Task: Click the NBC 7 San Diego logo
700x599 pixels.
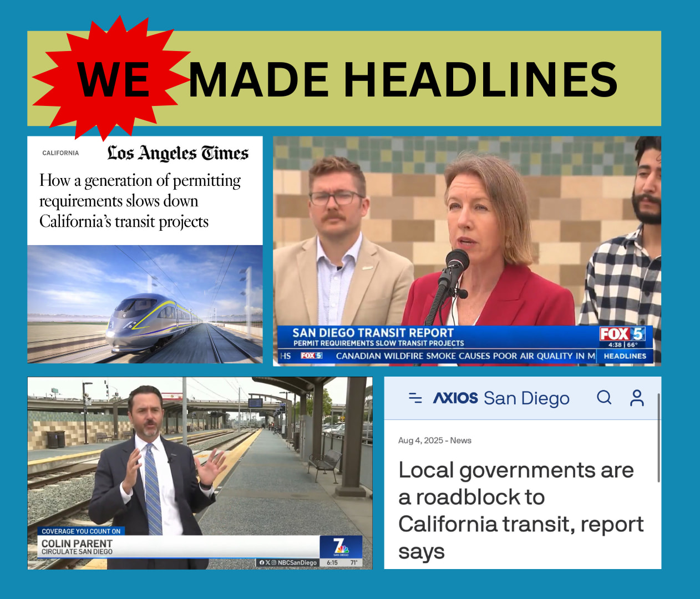Action: coord(341,547)
